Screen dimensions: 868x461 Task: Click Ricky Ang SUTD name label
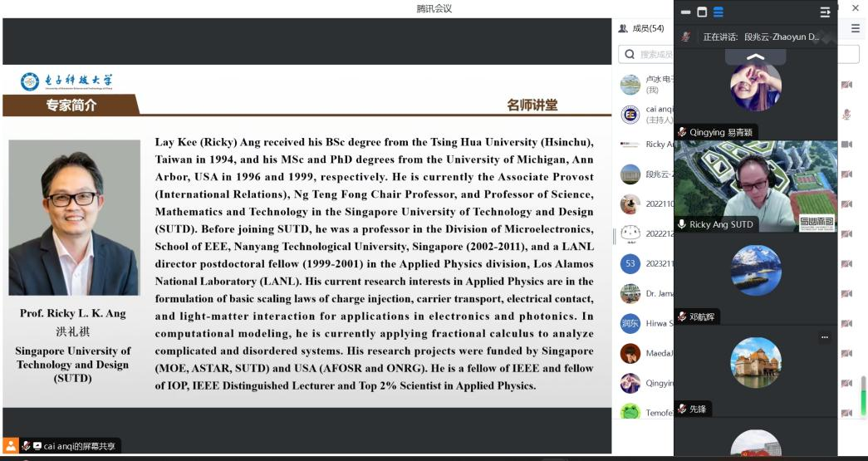721,224
